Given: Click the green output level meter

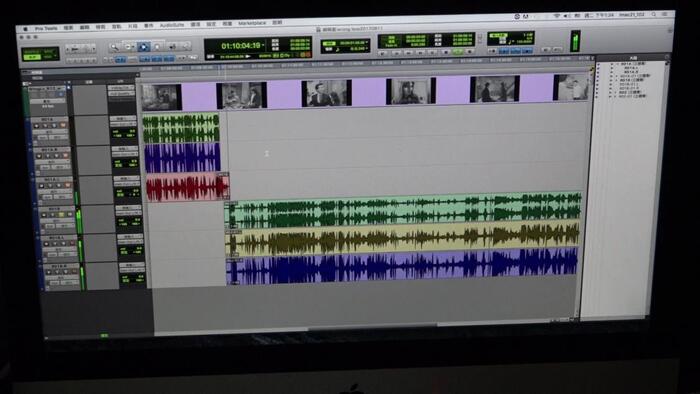Looking at the screenshot, I should [x=576, y=41].
